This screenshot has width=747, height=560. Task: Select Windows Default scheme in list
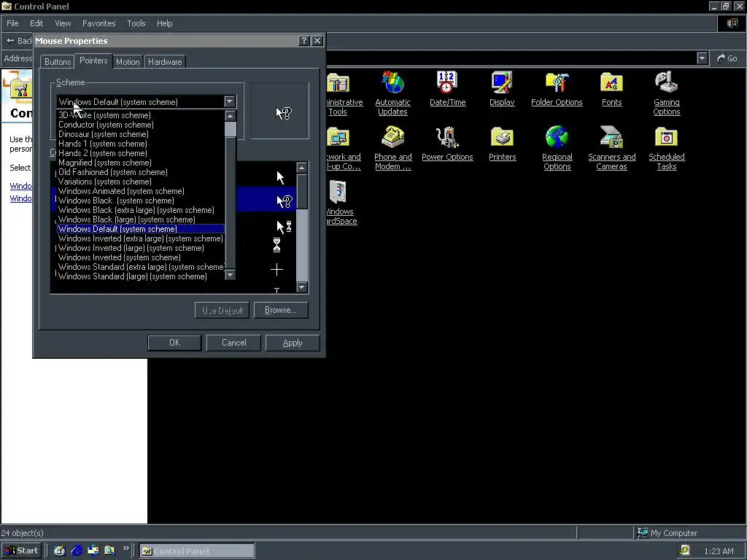141,229
